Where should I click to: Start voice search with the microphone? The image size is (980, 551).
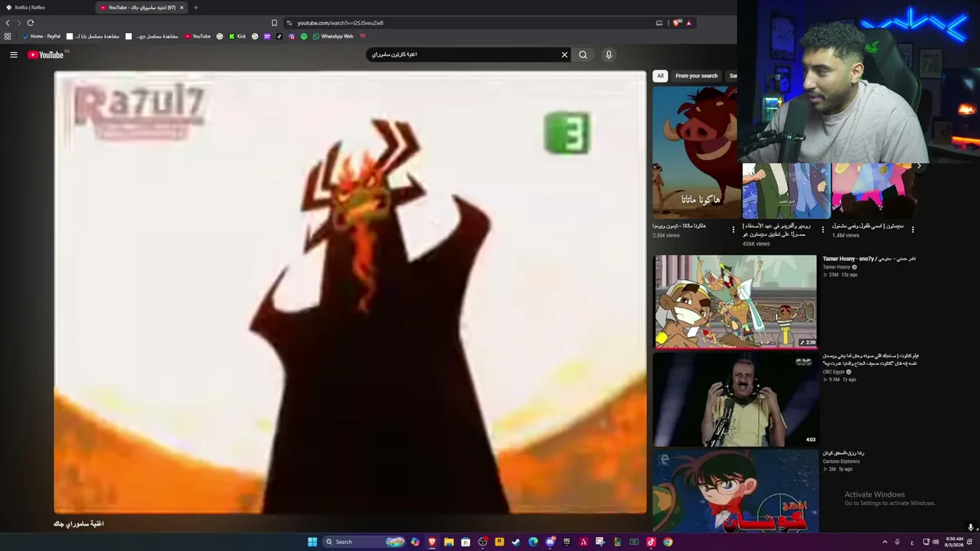(609, 54)
